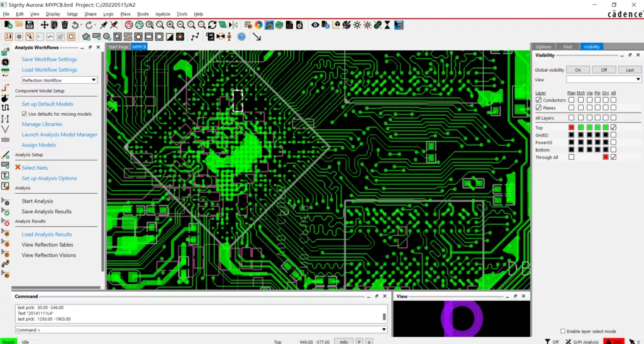This screenshot has height=344, width=644.
Task: Open the color wheel settings icon
Action: coord(258,25)
